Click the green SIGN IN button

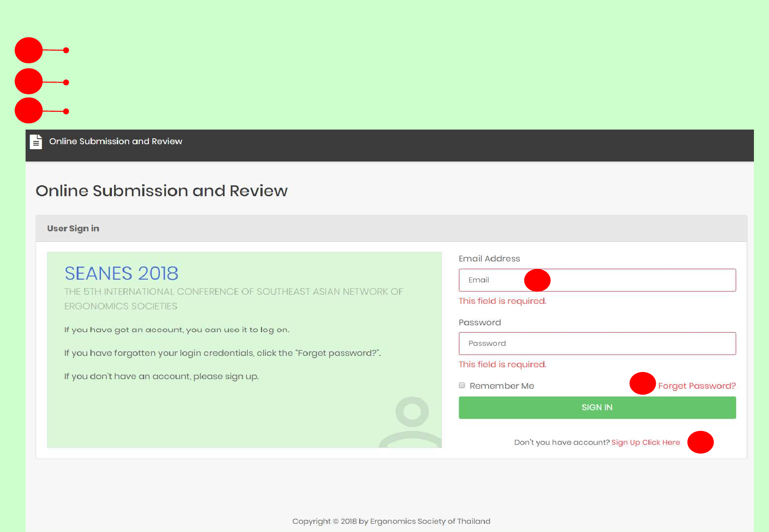point(597,407)
